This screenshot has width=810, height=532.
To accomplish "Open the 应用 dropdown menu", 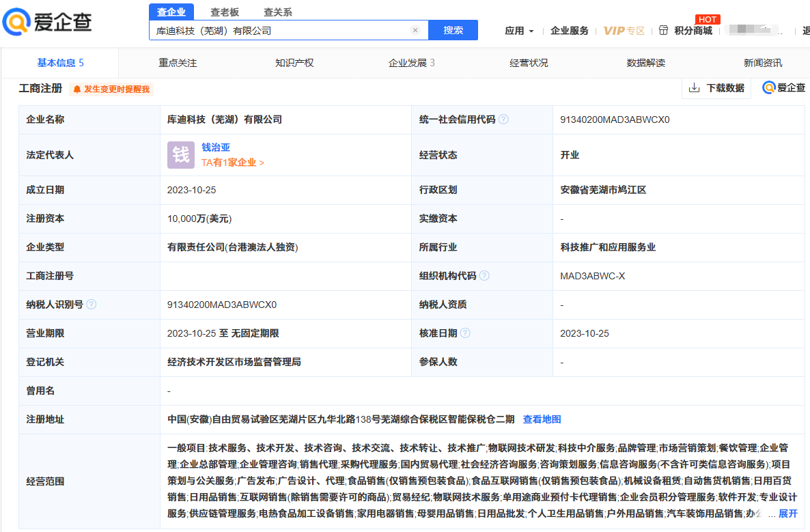I will click(x=519, y=31).
